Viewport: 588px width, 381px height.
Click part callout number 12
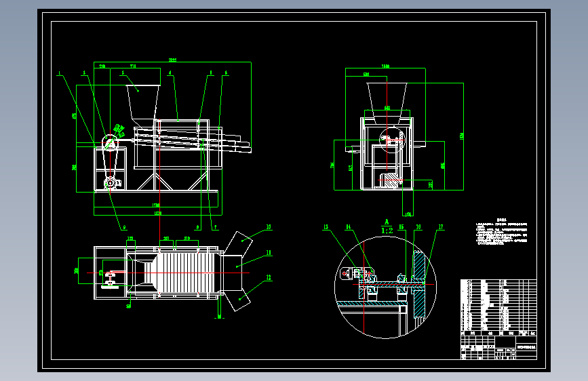point(269,277)
